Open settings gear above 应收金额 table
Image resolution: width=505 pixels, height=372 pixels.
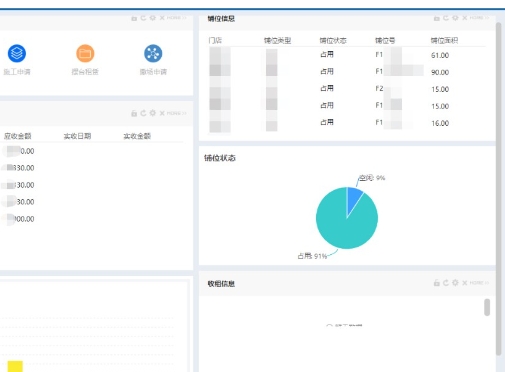pyautogui.click(x=153, y=113)
